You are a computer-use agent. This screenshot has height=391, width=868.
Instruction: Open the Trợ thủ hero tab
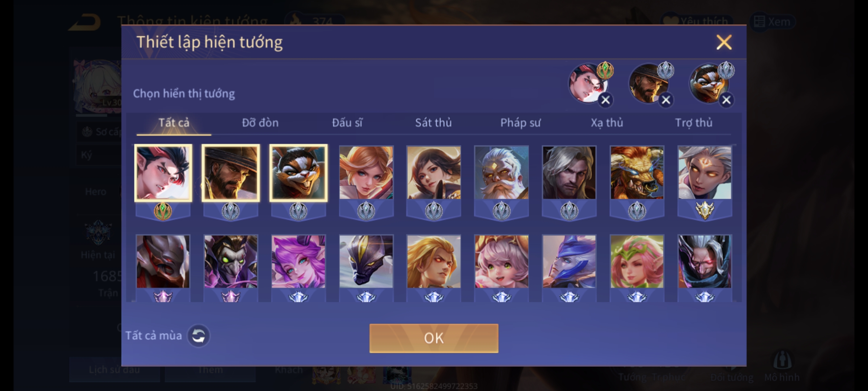tap(694, 123)
